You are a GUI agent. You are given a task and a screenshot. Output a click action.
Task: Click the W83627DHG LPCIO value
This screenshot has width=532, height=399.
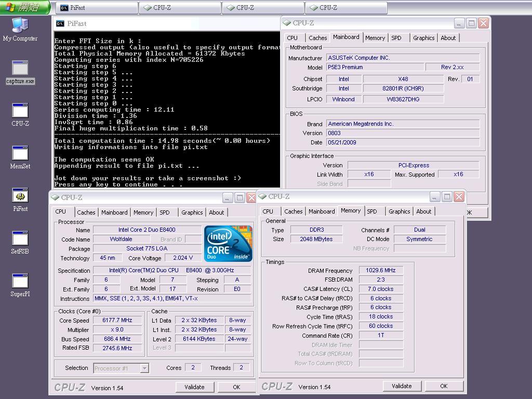pos(403,99)
